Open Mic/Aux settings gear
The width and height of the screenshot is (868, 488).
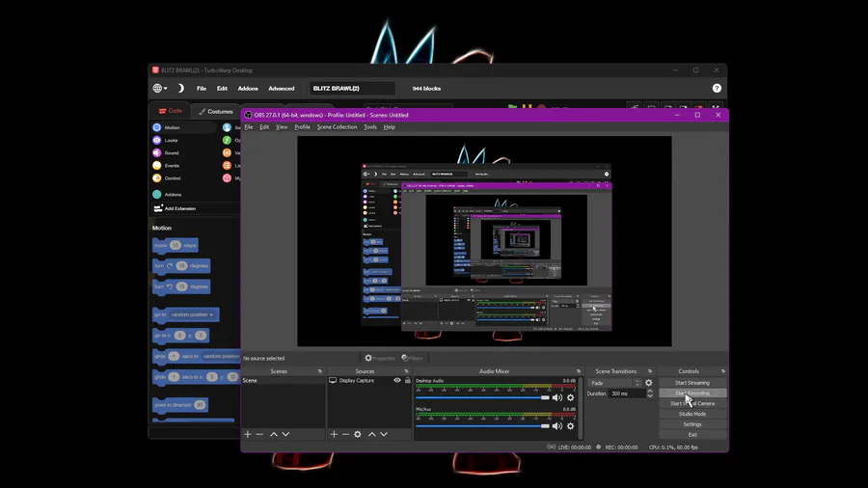571,426
